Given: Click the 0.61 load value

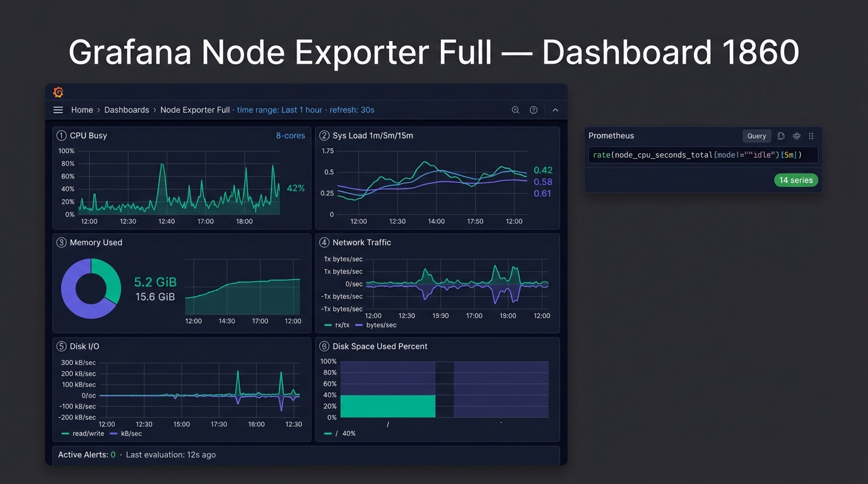Looking at the screenshot, I should [542, 193].
